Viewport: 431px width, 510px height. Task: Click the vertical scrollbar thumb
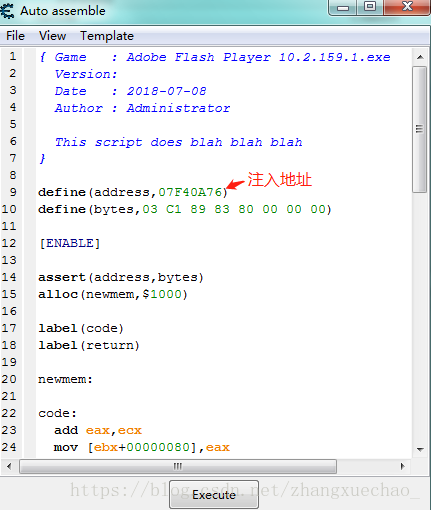[x=419, y=129]
